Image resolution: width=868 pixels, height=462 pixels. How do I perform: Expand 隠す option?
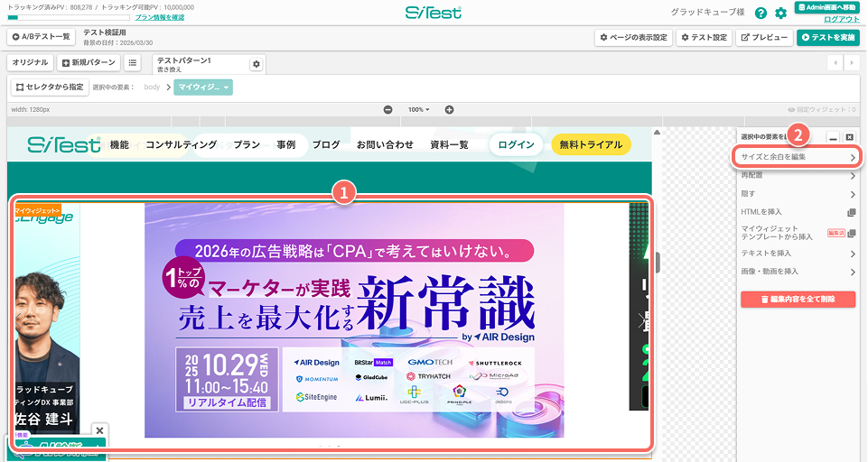(798, 194)
